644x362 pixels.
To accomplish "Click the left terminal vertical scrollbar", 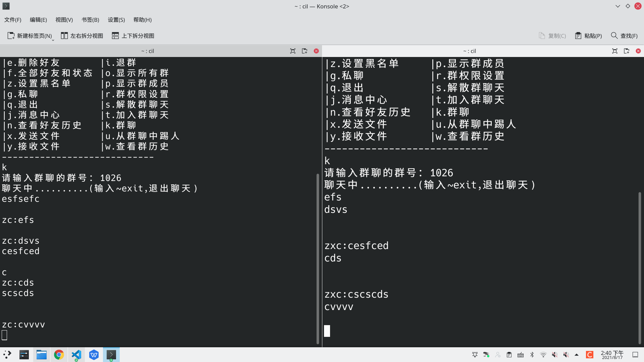I will pos(318,259).
